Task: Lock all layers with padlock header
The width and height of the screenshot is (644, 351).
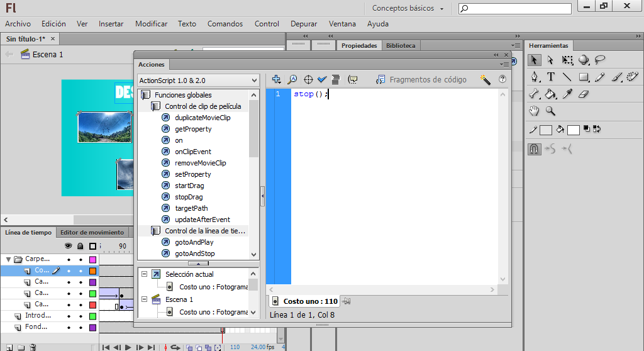Action: [80, 246]
